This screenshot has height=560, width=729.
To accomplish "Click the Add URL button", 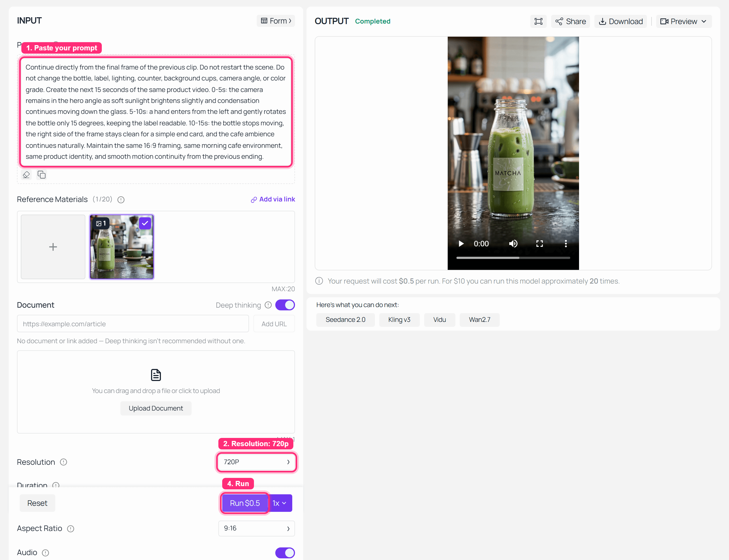I will 274,324.
